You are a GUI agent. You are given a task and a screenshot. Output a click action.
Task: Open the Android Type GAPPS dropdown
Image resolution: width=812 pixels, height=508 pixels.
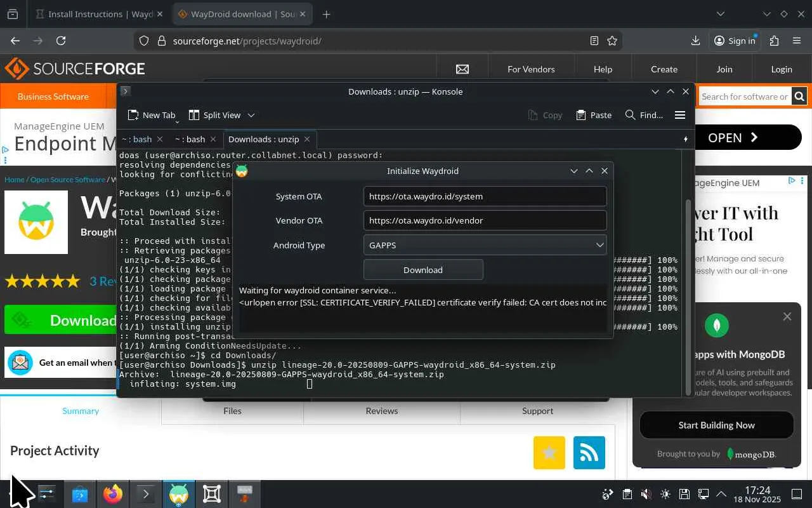tap(485, 245)
